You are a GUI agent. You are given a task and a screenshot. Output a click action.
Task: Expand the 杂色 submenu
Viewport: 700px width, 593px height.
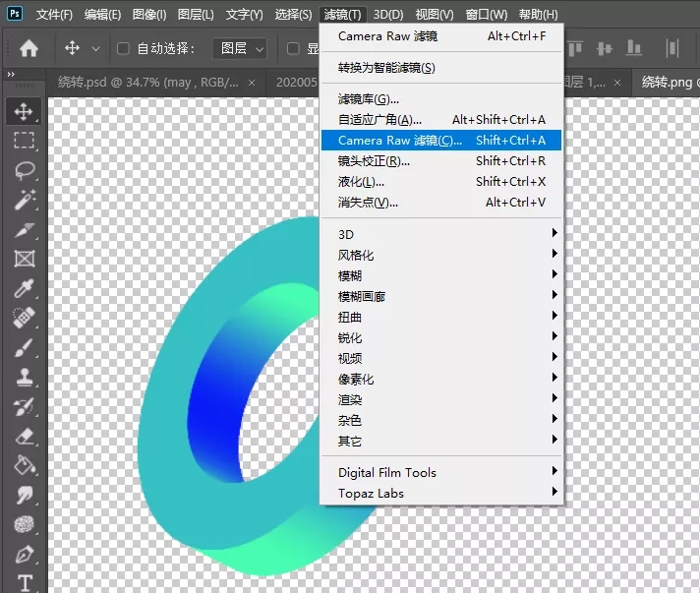[441, 420]
